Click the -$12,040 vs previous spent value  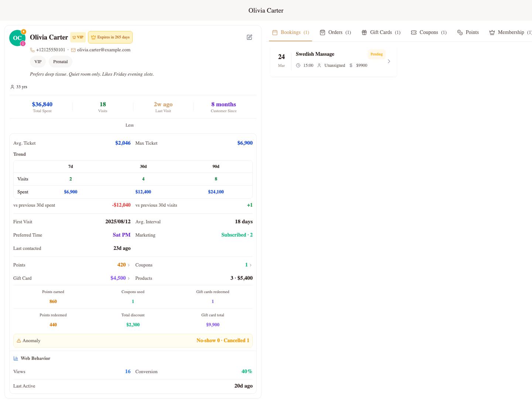122,205
